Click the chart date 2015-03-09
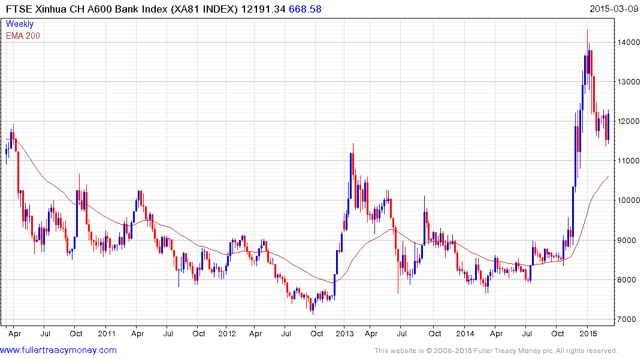Viewport: 644px width, 359px height. (x=614, y=9)
